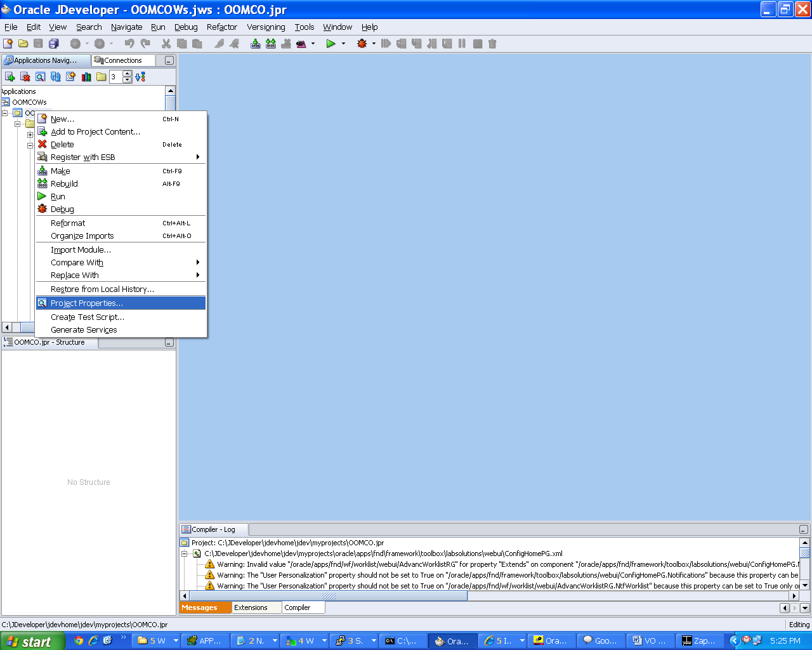Select the Messages tab in log
This screenshot has width=812, height=650.
206,607
